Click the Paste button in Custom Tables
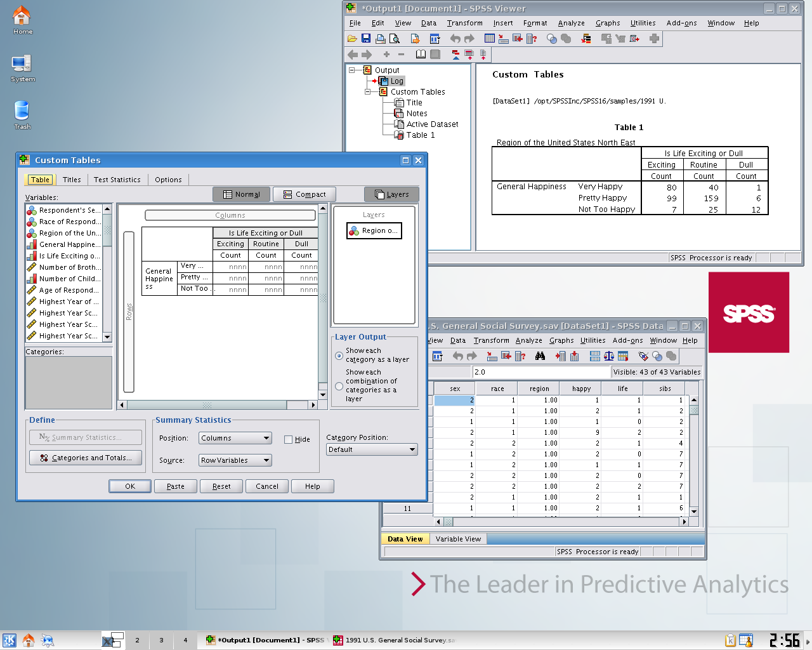This screenshot has height=650, width=812. (x=175, y=486)
